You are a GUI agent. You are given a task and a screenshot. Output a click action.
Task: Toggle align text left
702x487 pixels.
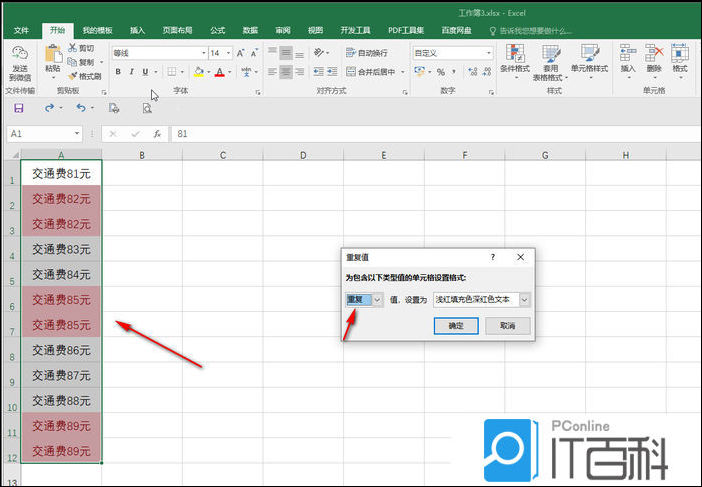point(272,72)
